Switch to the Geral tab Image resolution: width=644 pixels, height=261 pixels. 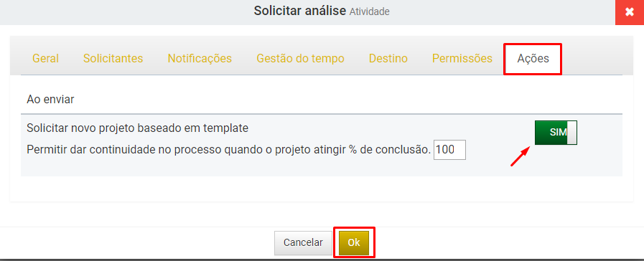45,59
